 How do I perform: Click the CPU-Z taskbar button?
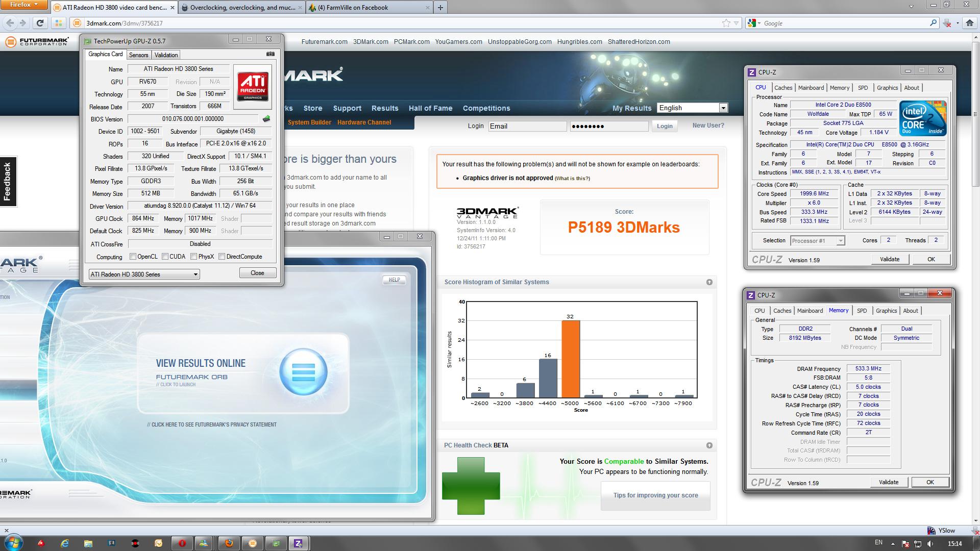[299, 543]
